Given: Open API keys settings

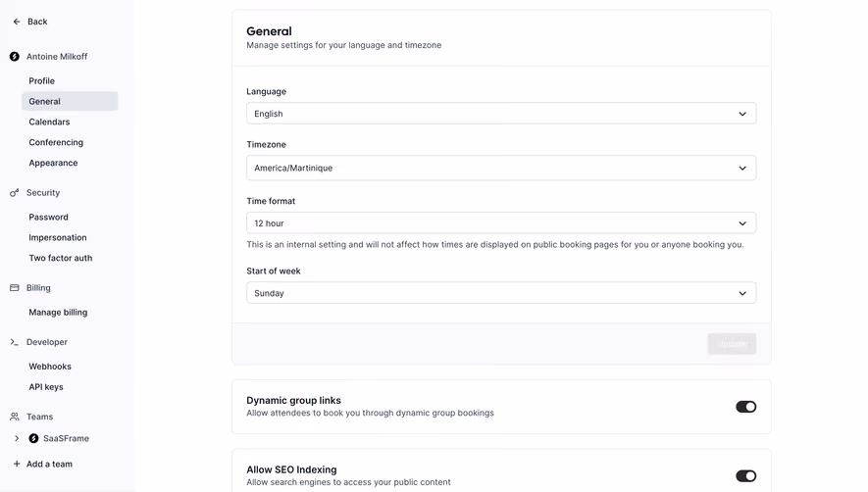Looking at the screenshot, I should pos(46,387).
